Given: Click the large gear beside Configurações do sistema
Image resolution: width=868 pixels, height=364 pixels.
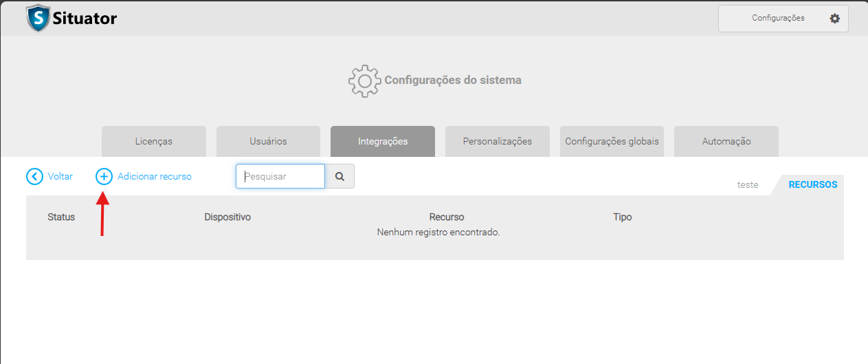Looking at the screenshot, I should 364,81.
